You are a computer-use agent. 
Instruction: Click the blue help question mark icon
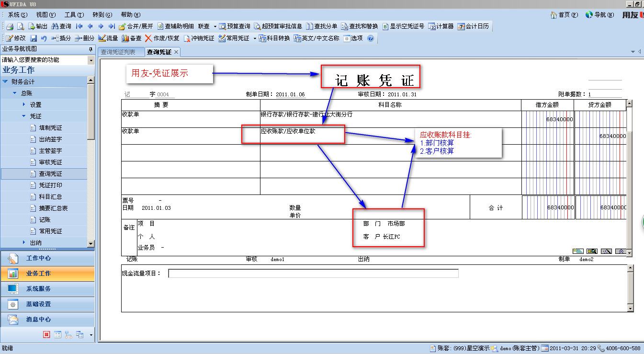coord(370,38)
